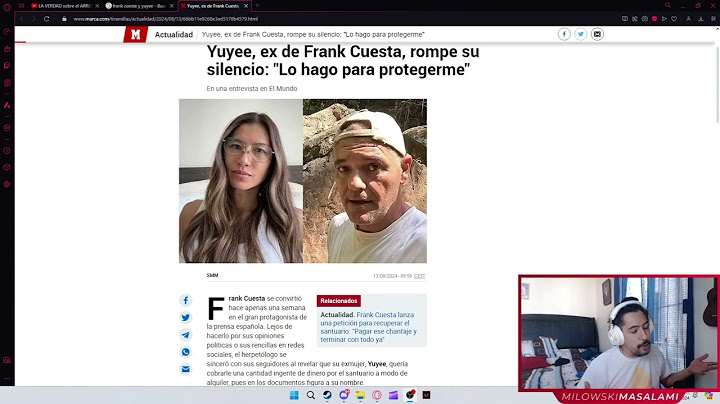Reload the page
Screen dimensions: 720x404
pos(46,19)
